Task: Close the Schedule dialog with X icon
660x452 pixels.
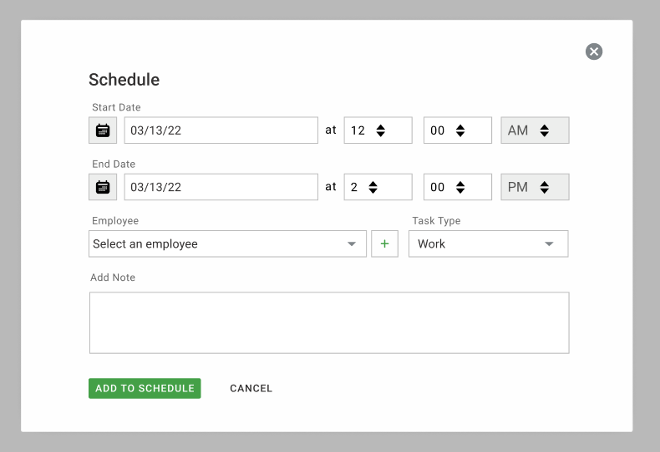Action: pos(594,52)
